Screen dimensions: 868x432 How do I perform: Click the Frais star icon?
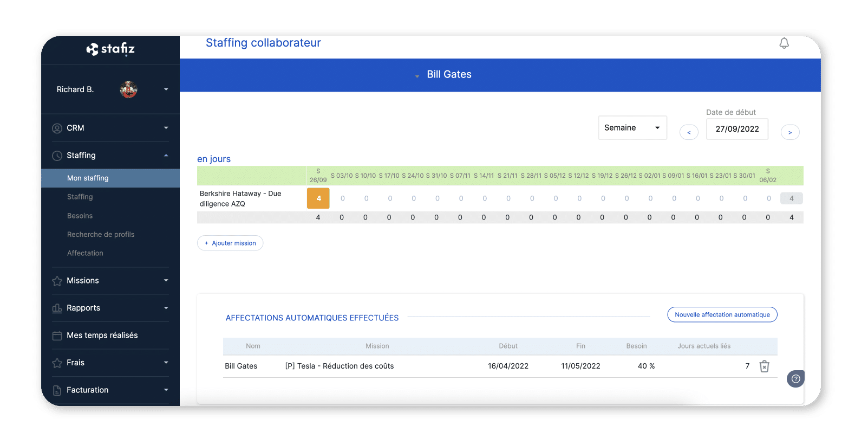click(x=57, y=363)
